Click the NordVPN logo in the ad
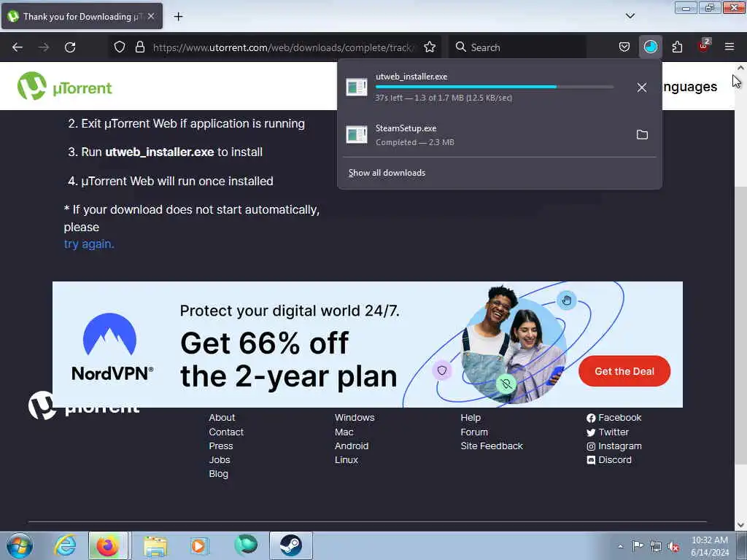Image resolution: width=747 pixels, height=560 pixels. pos(112,347)
